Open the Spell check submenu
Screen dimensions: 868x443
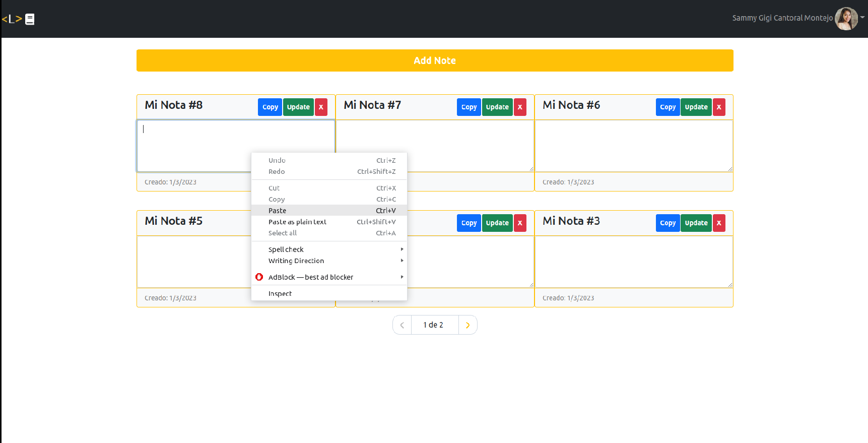329,249
